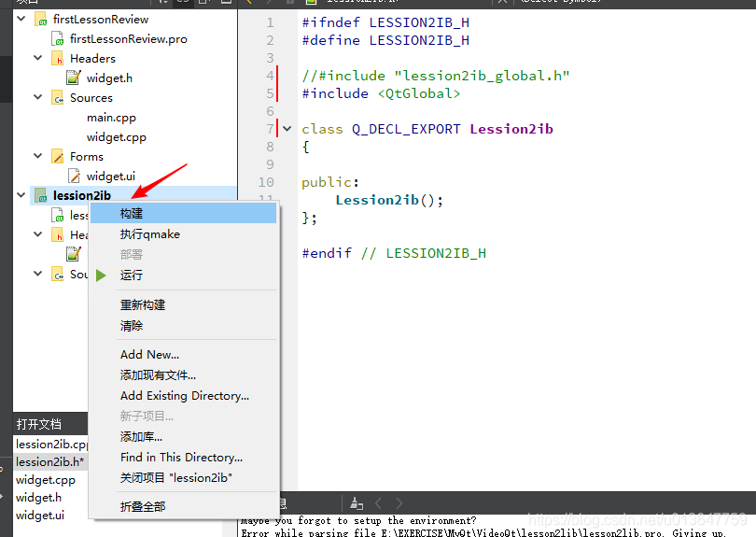The height and width of the screenshot is (537, 756).
Task: Open widget.ui in open documents list
Action: (40, 516)
